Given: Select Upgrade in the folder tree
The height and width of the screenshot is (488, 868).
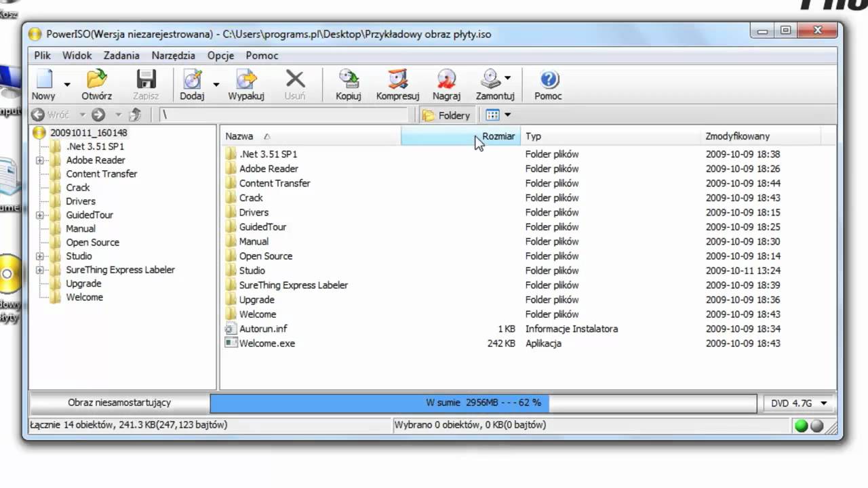Looking at the screenshot, I should click(x=83, y=283).
